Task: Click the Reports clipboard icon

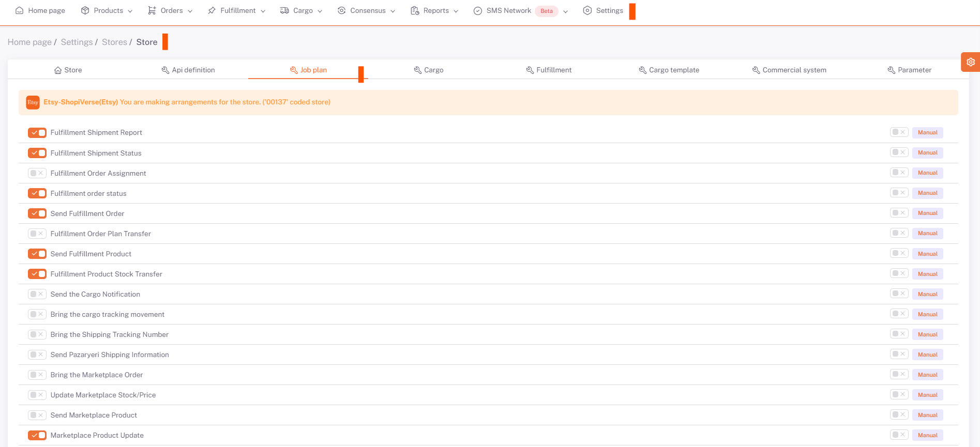Action: [x=415, y=10]
